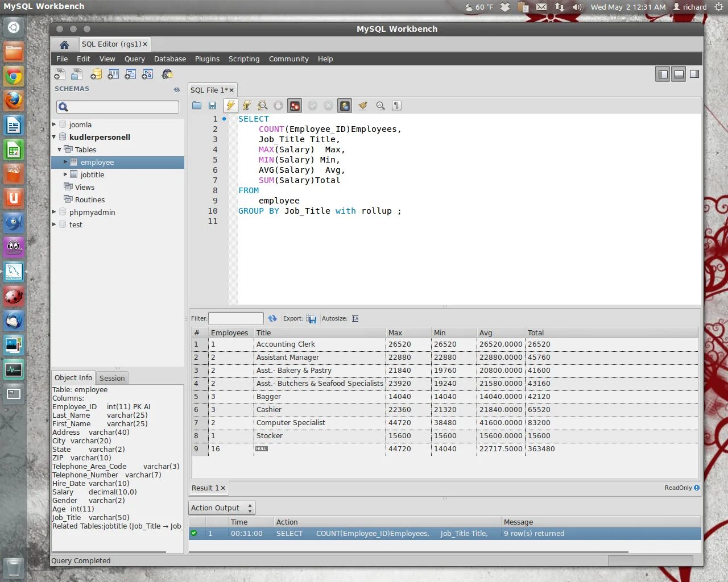Stop the running query

[x=278, y=105]
